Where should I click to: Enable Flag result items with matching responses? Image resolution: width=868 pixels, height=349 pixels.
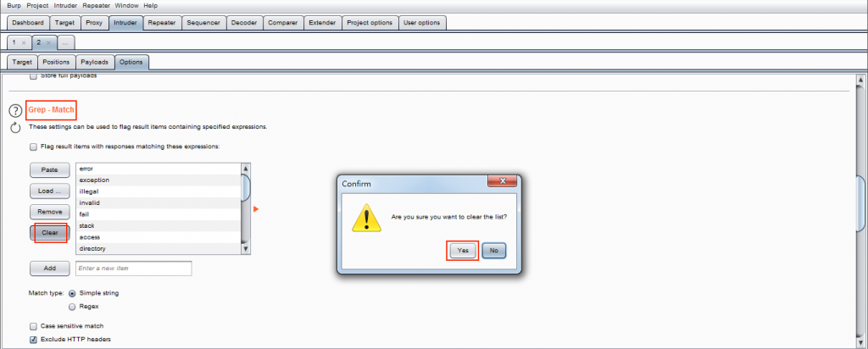point(33,147)
